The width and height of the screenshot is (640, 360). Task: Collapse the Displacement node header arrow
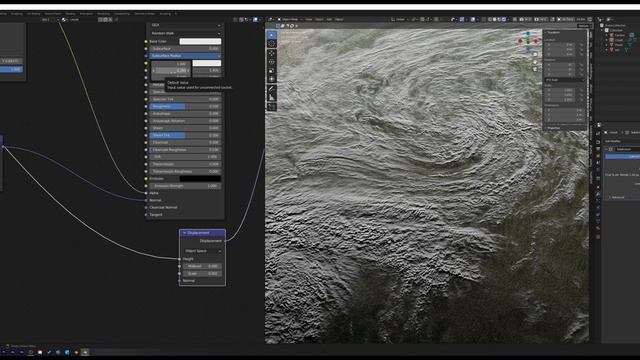pyautogui.click(x=184, y=233)
